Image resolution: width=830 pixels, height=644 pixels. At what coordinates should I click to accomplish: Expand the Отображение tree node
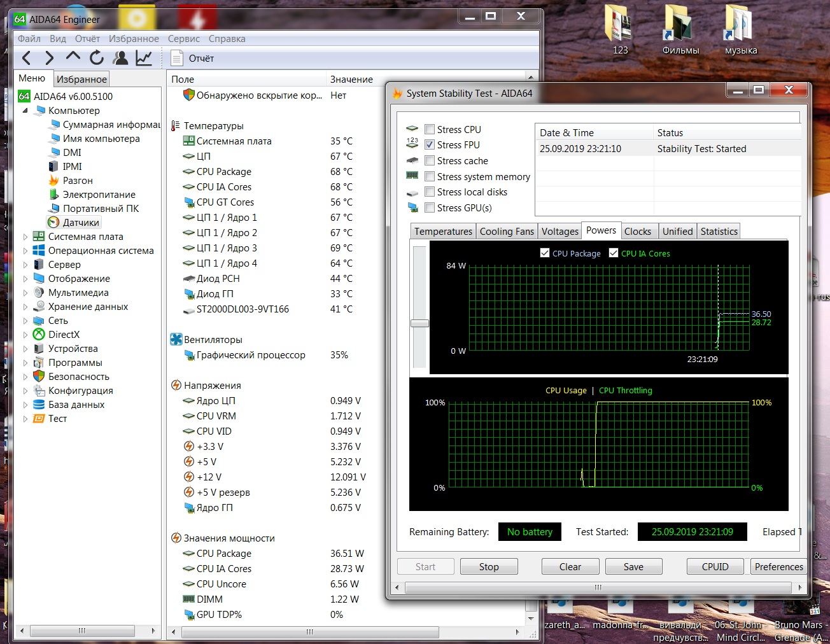click(25, 279)
